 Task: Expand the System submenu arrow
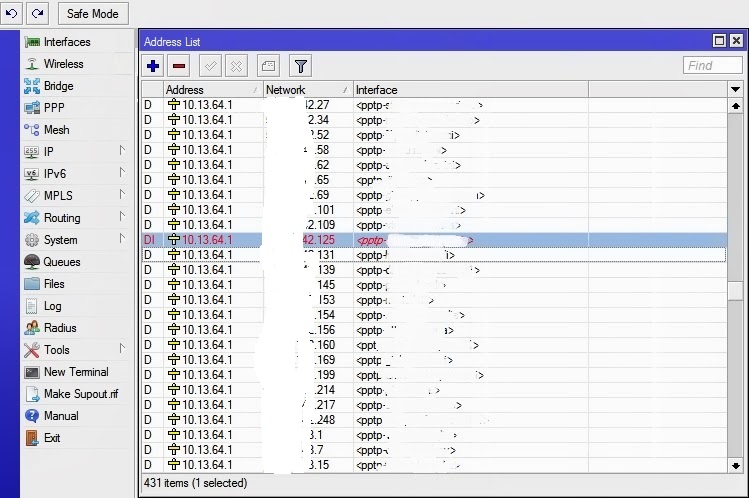tap(122, 238)
